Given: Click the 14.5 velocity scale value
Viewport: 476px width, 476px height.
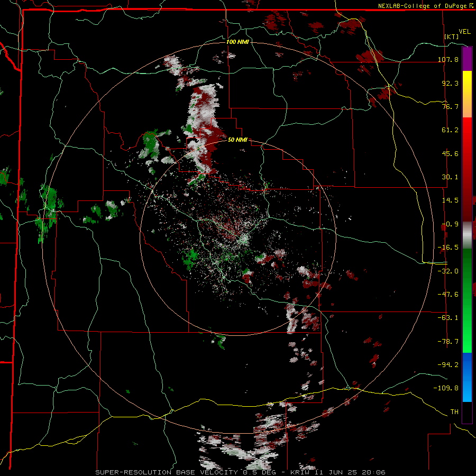Looking at the screenshot, I should [x=450, y=200].
